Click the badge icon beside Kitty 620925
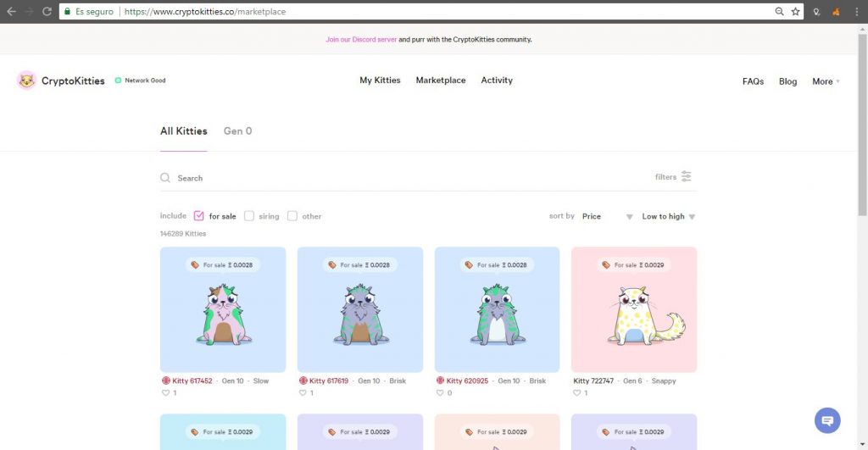 coord(440,381)
